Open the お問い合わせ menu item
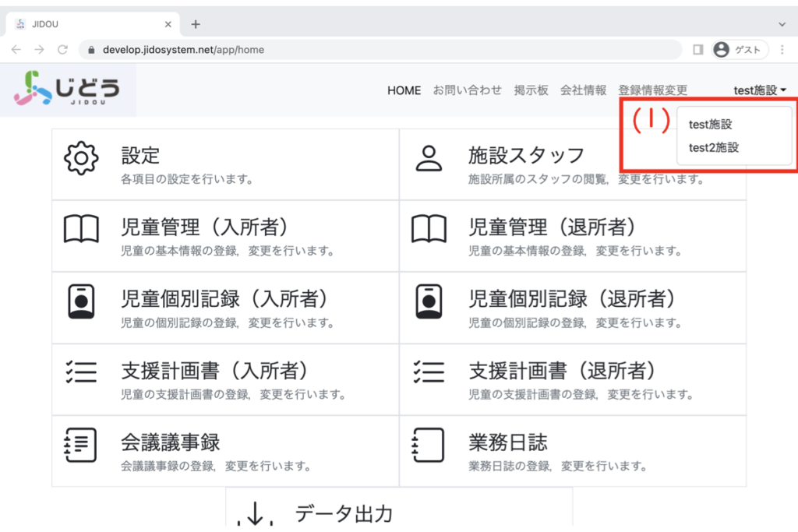Screen dimensions: 798x532 pos(467,90)
